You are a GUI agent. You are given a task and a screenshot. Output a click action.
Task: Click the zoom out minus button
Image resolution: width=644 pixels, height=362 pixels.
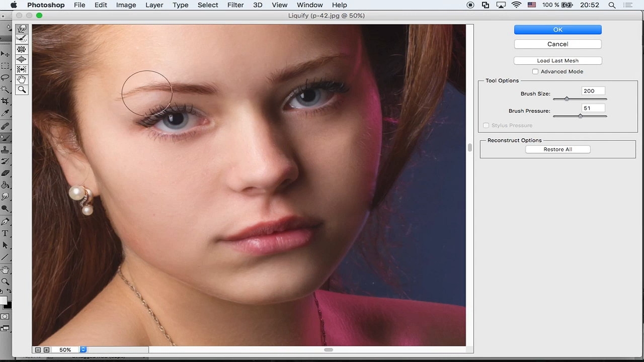(x=38, y=349)
